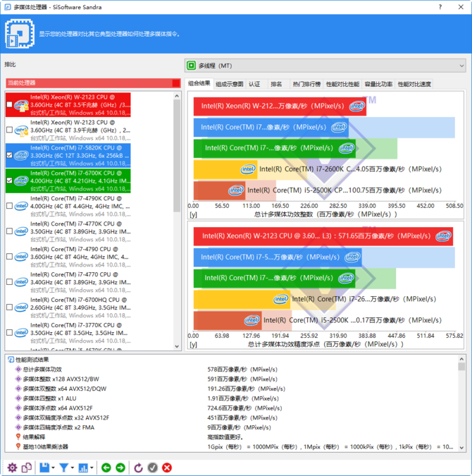Click the processor list scrollbar thumb
Image resolution: width=472 pixels, height=476 pixels.
click(x=177, y=155)
